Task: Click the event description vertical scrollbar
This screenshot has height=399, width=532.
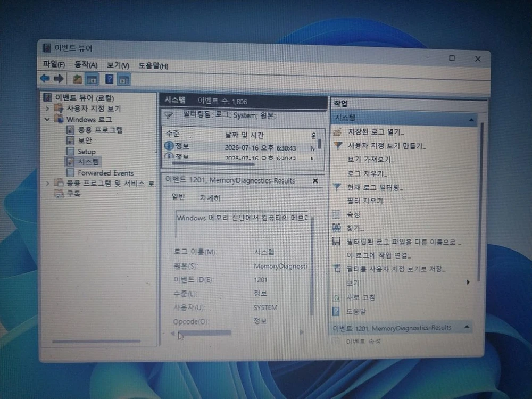Action: (312, 265)
